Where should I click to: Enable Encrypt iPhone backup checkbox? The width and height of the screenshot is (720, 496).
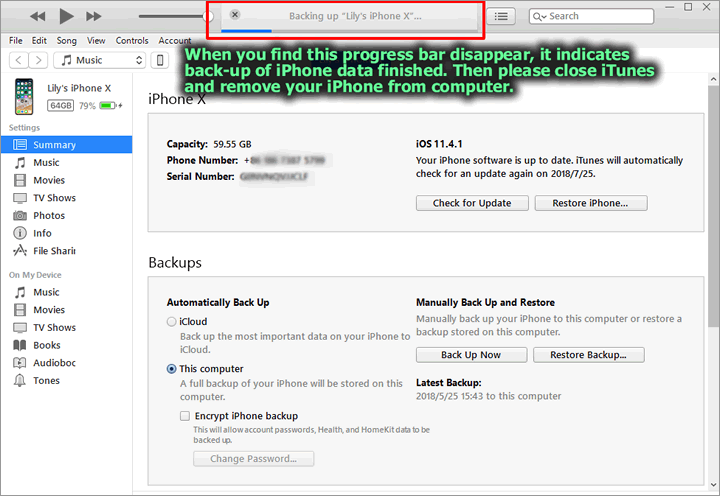pyautogui.click(x=185, y=416)
